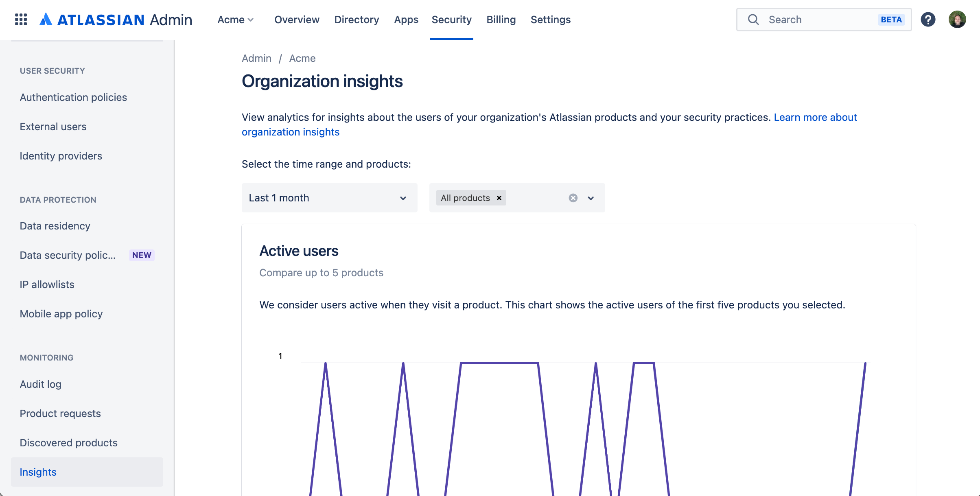Screen dimensions: 980x496
Task: Click the BETA badge in search
Action: (891, 20)
